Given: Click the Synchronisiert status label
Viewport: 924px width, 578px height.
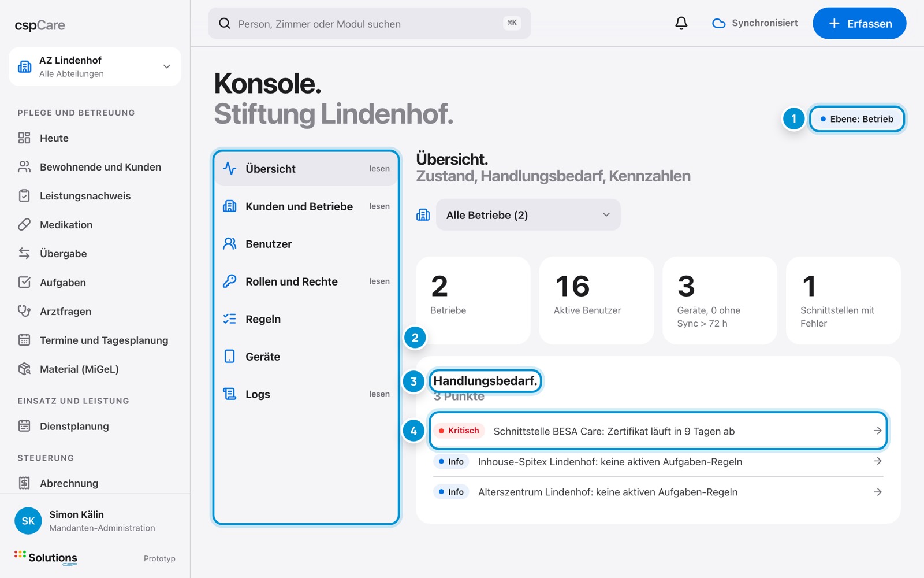Looking at the screenshot, I should (x=765, y=23).
